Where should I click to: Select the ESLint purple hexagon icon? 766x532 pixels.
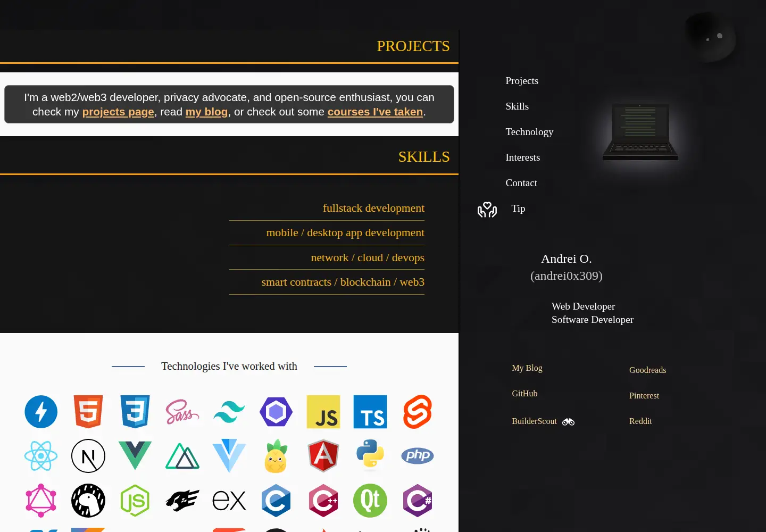pos(276,412)
